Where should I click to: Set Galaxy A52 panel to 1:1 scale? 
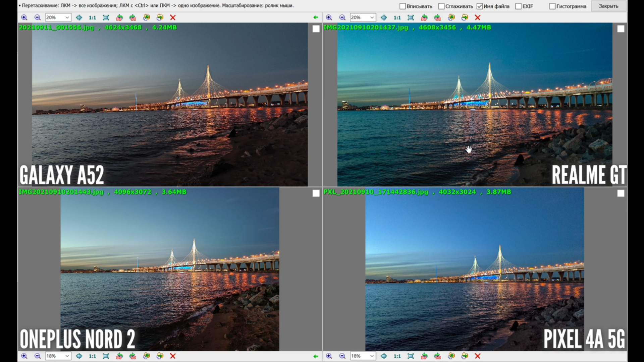pyautogui.click(x=92, y=17)
